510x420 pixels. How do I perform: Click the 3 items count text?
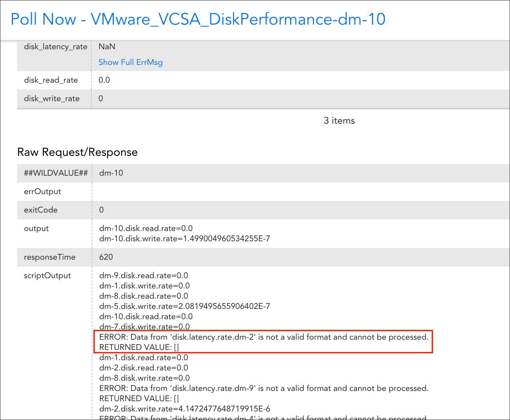point(339,121)
